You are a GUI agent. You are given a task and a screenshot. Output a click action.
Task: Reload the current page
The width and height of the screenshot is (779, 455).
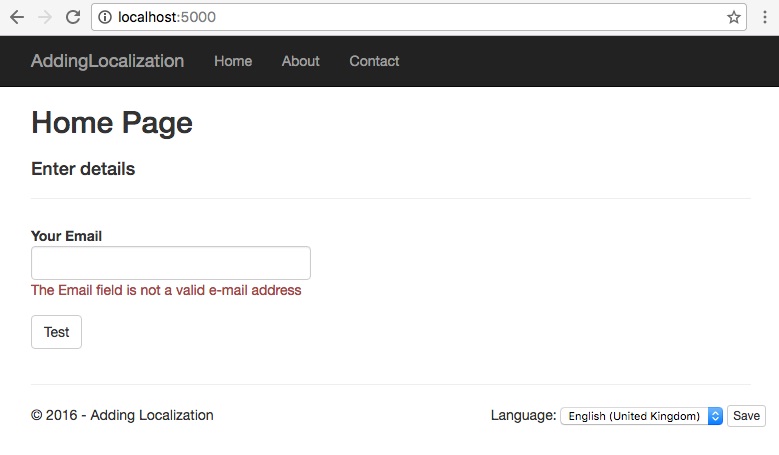point(73,17)
